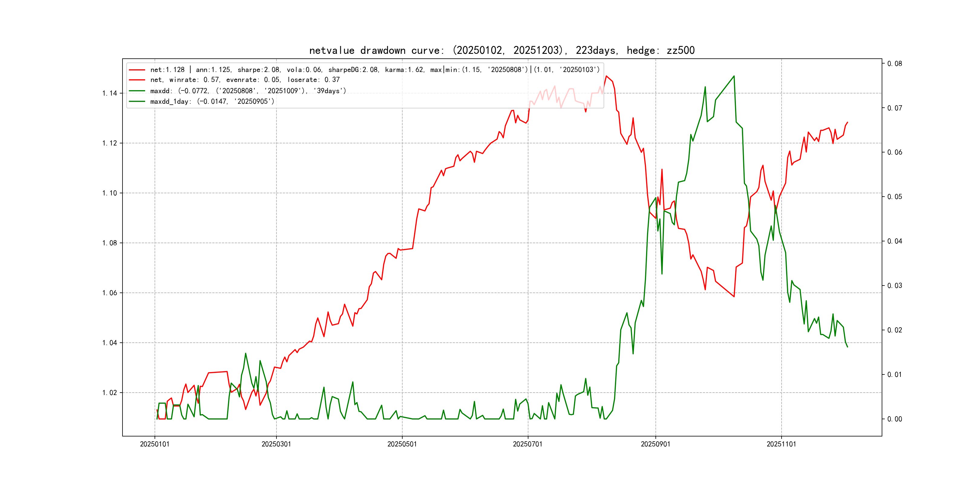980x490 pixels.
Task: Click the net:1.128 sharpe legend line text
Action: (x=374, y=70)
